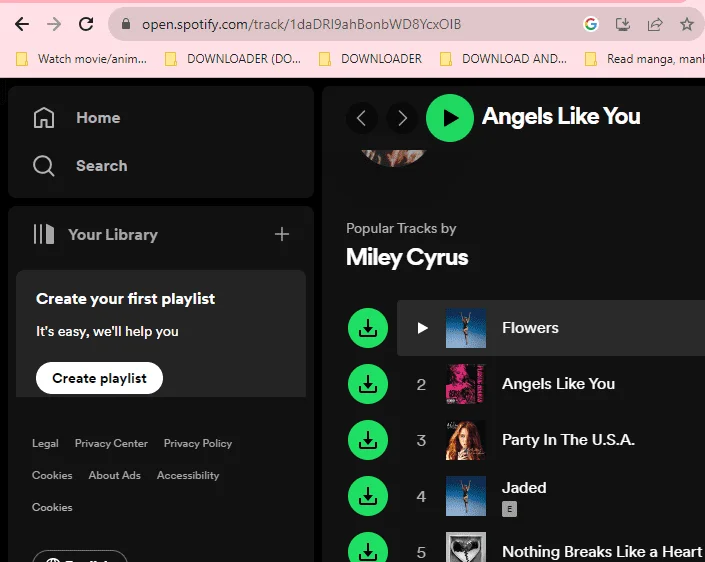Click Party In The U.S.A. cover thumbnail
Image resolution: width=705 pixels, height=562 pixels.
coord(465,440)
